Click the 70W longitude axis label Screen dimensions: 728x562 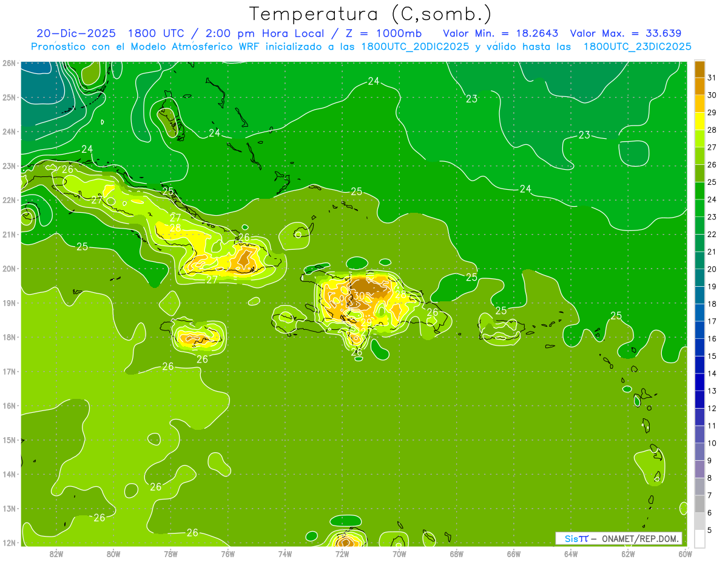[399, 554]
